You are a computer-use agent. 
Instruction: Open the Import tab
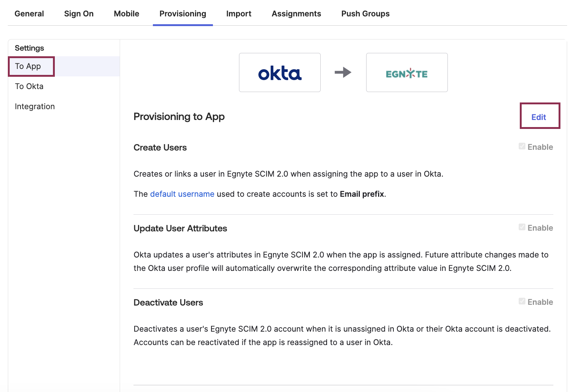(x=239, y=13)
